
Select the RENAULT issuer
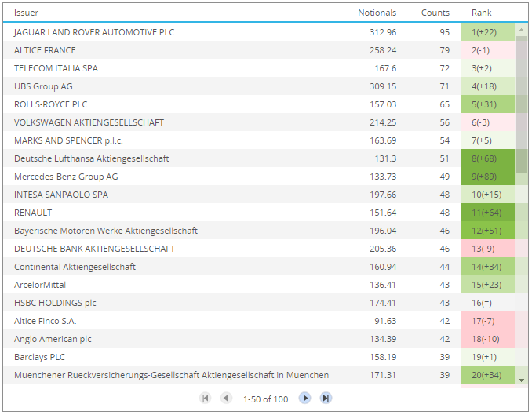33,213
